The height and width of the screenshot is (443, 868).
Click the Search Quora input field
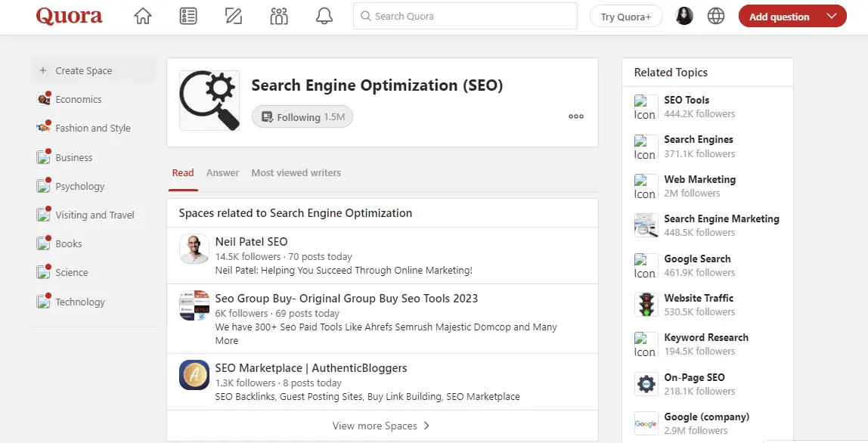click(x=465, y=16)
